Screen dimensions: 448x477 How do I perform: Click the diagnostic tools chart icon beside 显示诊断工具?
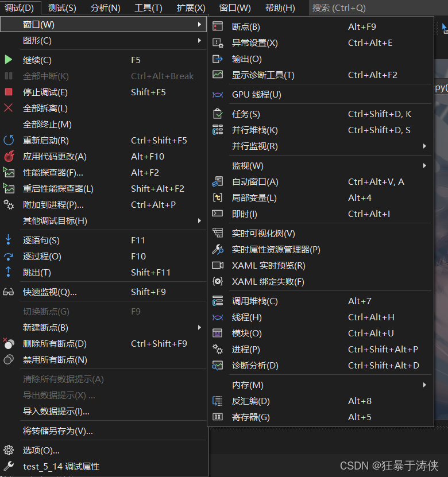coord(218,75)
